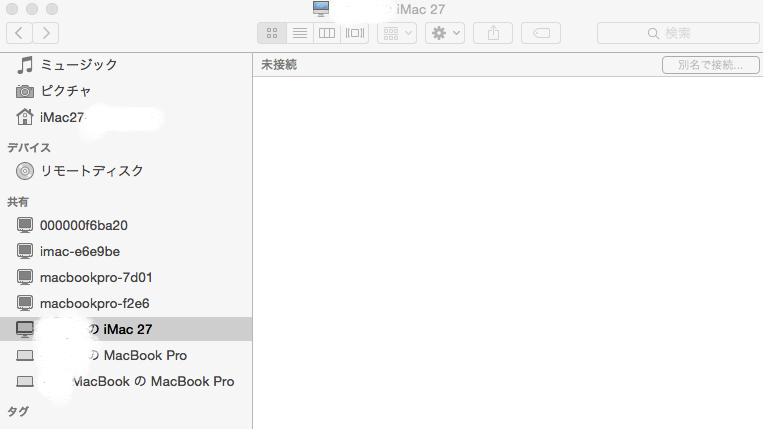
Task: Switch to list view
Action: (x=300, y=33)
